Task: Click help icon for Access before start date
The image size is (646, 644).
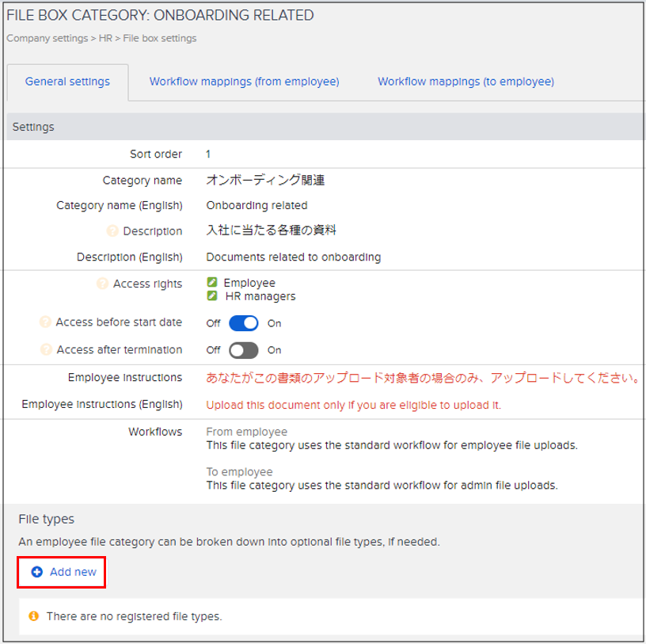Action: click(45, 322)
